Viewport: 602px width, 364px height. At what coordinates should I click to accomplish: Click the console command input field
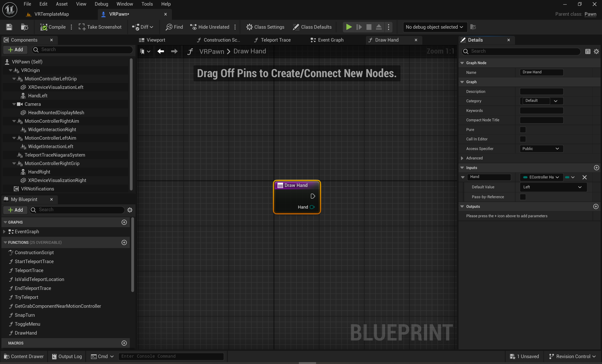pyautogui.click(x=171, y=356)
